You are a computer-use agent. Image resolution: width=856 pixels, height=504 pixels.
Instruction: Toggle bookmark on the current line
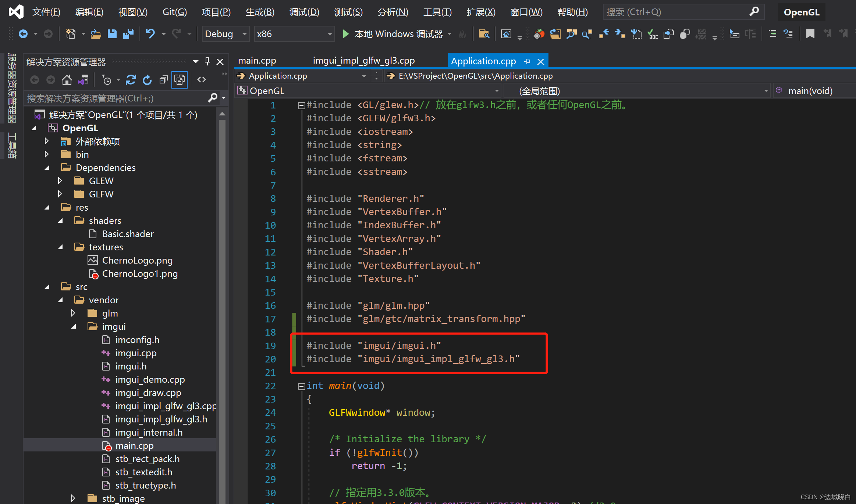(810, 34)
